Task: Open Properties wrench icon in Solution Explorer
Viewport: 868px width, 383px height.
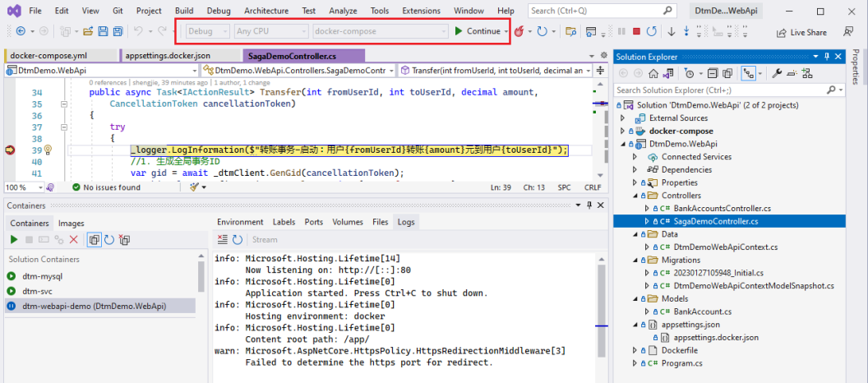Action: 777,73
